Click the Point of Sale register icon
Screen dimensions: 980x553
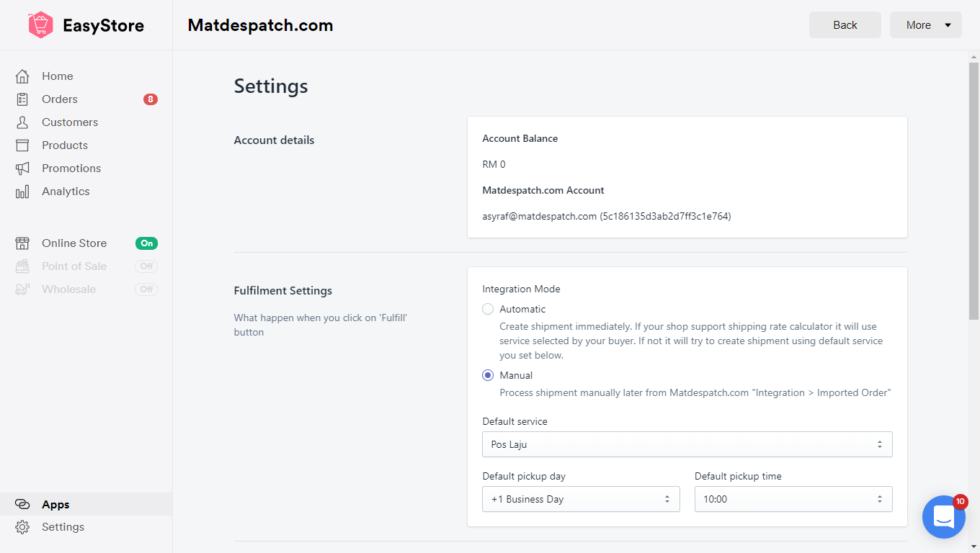tap(23, 266)
